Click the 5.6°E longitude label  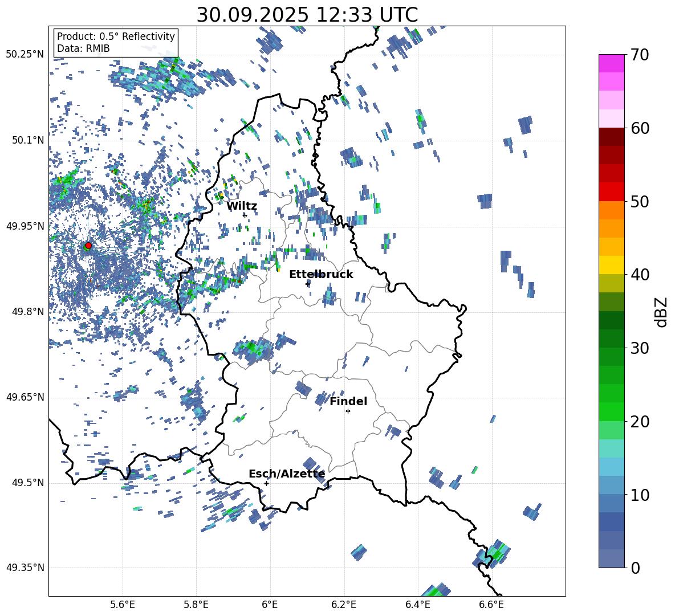(x=123, y=605)
